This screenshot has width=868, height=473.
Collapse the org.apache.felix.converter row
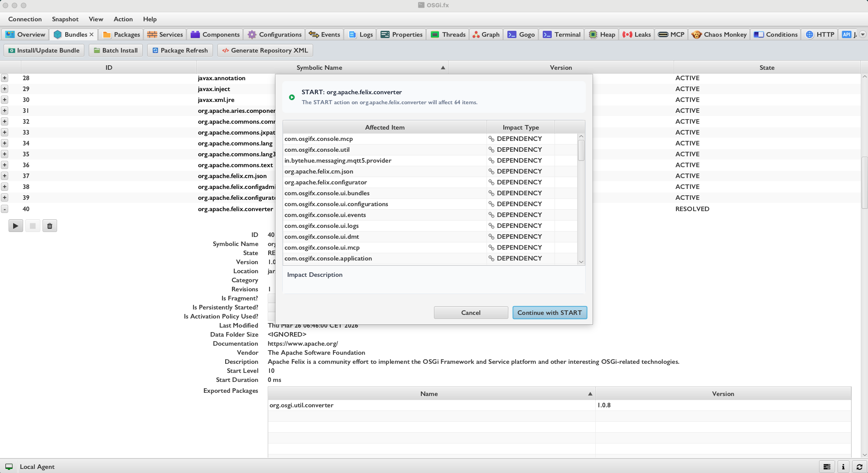click(x=5, y=209)
